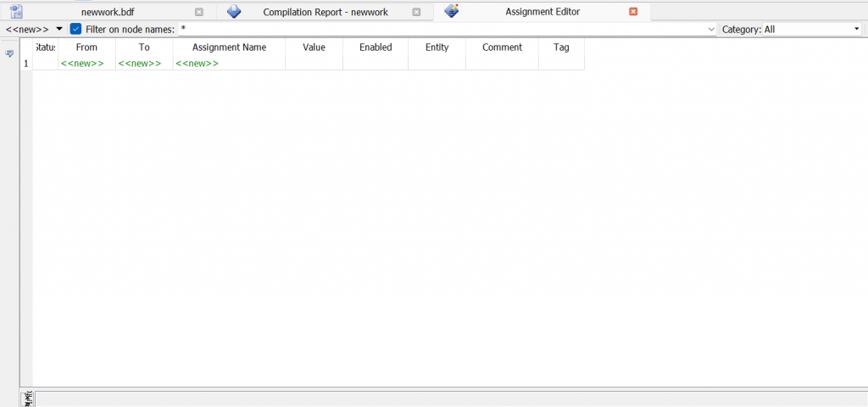
Task: Click the Enabled column header
Action: tap(376, 47)
